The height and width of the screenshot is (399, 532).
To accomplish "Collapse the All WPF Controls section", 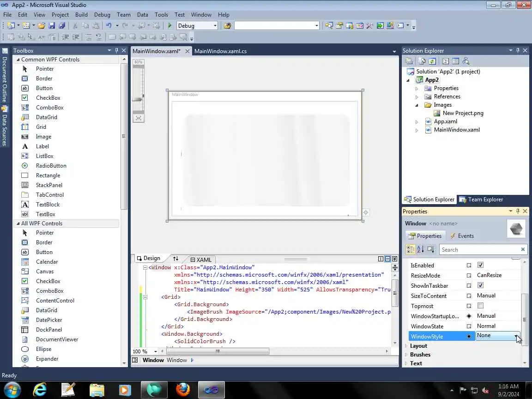I will point(18,223).
